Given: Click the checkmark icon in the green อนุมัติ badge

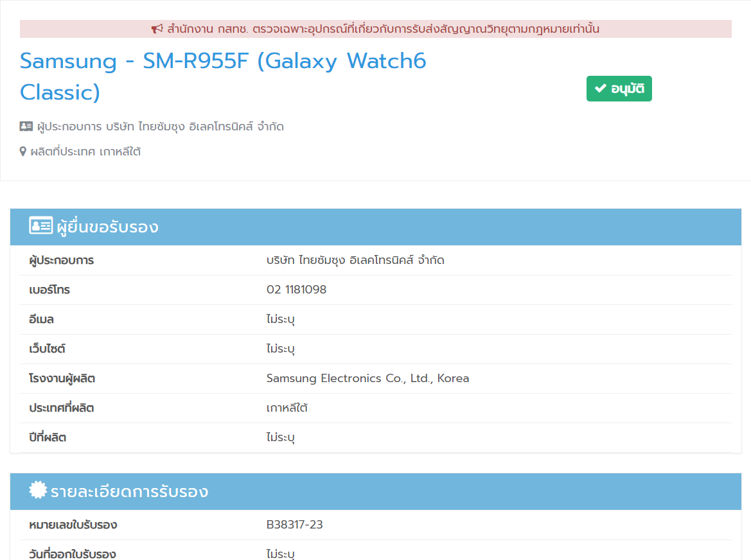Looking at the screenshot, I should (x=601, y=89).
